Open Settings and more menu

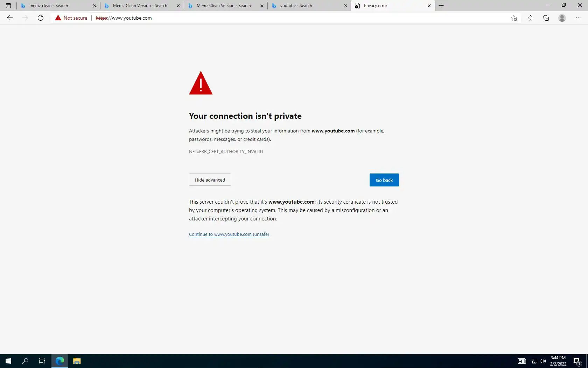point(578,18)
